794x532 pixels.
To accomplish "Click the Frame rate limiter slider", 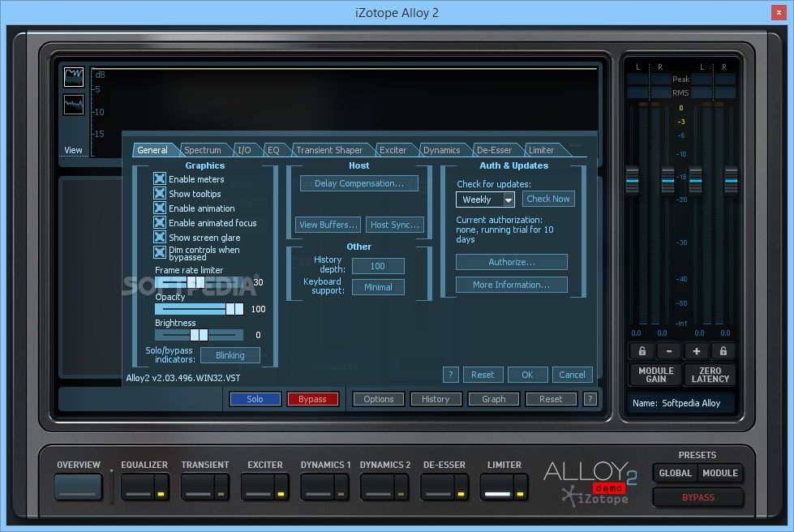I will pyautogui.click(x=200, y=282).
